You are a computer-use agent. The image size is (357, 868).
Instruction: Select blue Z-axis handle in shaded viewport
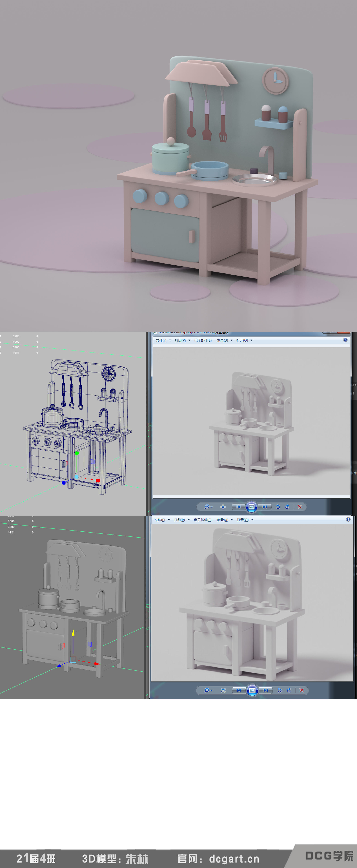point(59,666)
